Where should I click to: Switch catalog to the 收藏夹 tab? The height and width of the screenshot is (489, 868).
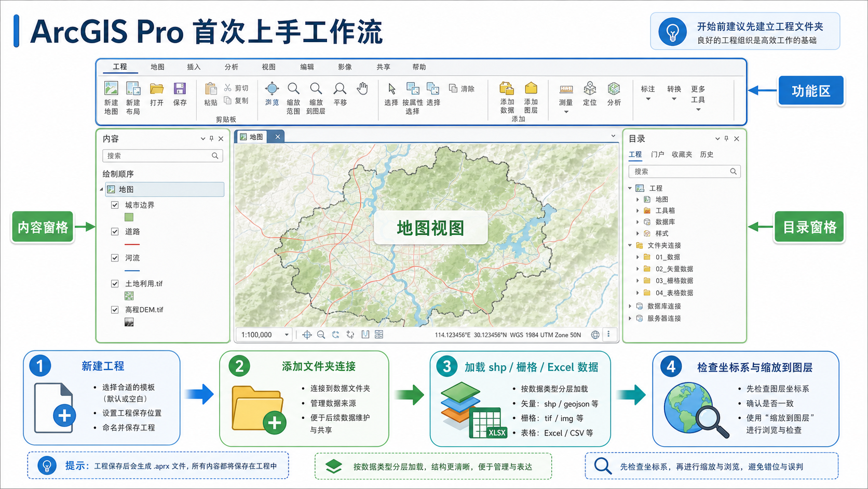[682, 154]
